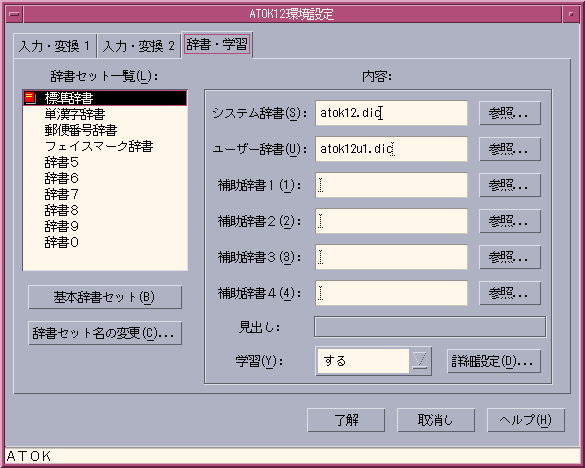Image resolution: width=585 pixels, height=468 pixels.
Task: Click the 補助辞書2 input field
Action: pyautogui.click(x=391, y=221)
